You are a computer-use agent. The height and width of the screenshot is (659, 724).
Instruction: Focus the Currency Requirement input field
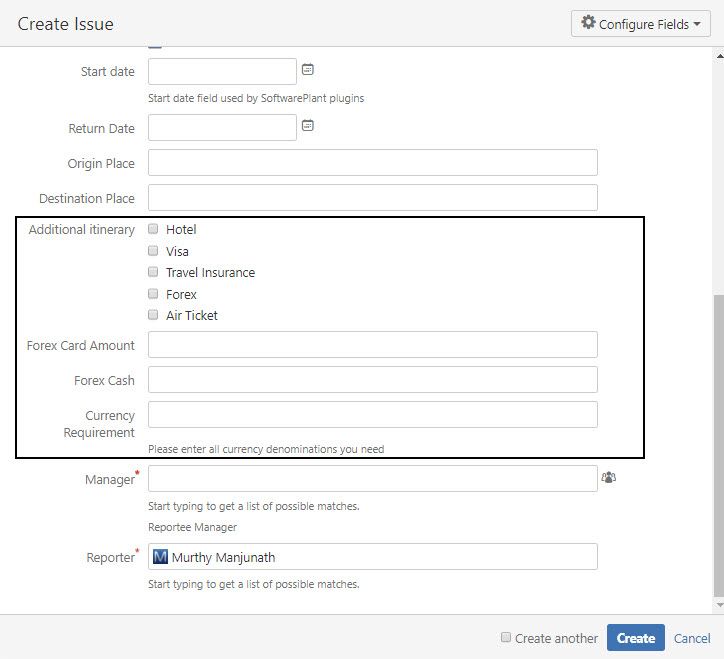373,415
